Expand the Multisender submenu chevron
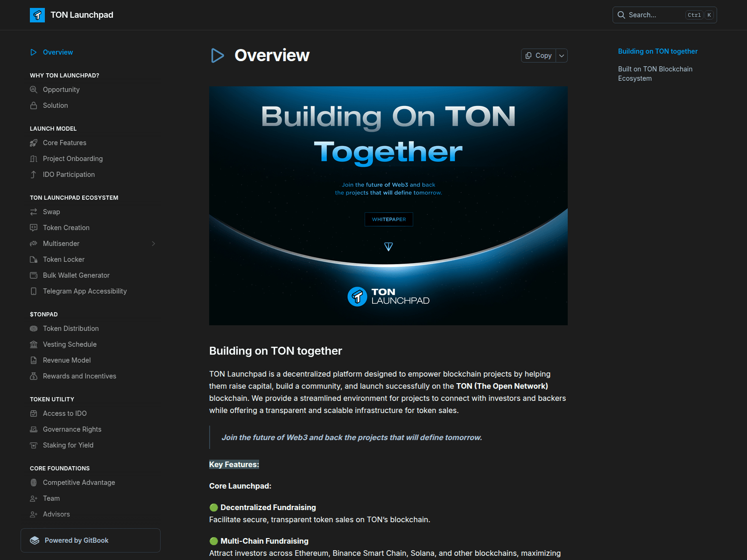The height and width of the screenshot is (560, 747). coord(153,244)
